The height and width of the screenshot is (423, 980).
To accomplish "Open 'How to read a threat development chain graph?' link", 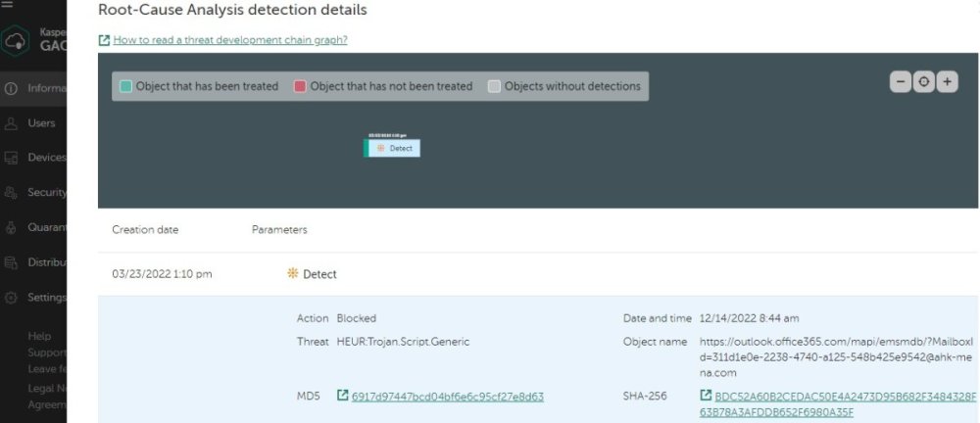I will click(229, 40).
